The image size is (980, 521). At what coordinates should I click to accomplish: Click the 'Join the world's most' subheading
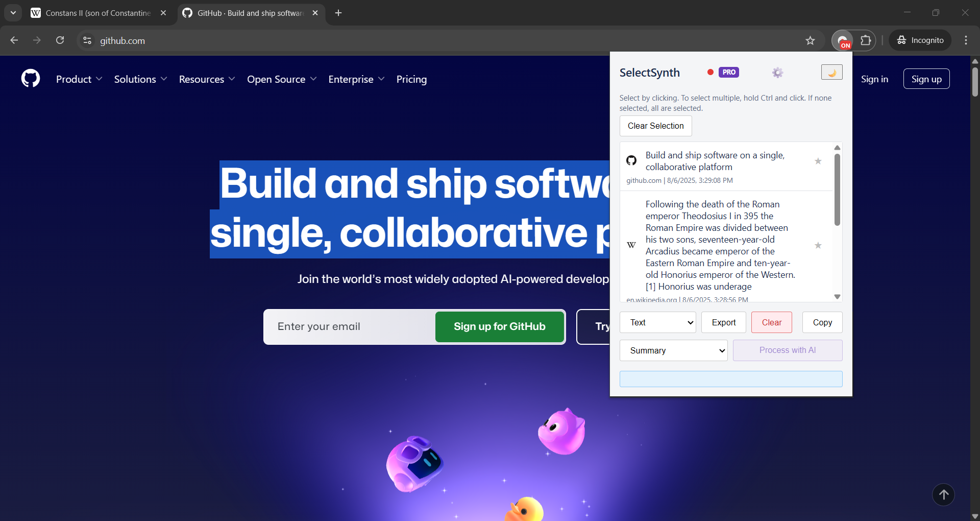point(453,279)
